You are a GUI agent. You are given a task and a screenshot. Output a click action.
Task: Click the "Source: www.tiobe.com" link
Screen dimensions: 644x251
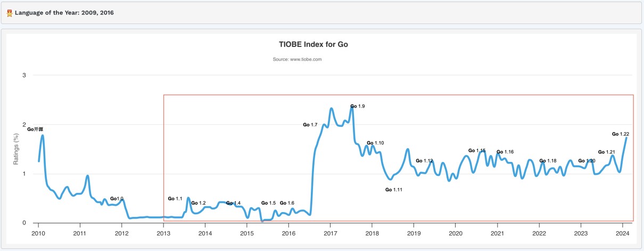click(x=297, y=59)
